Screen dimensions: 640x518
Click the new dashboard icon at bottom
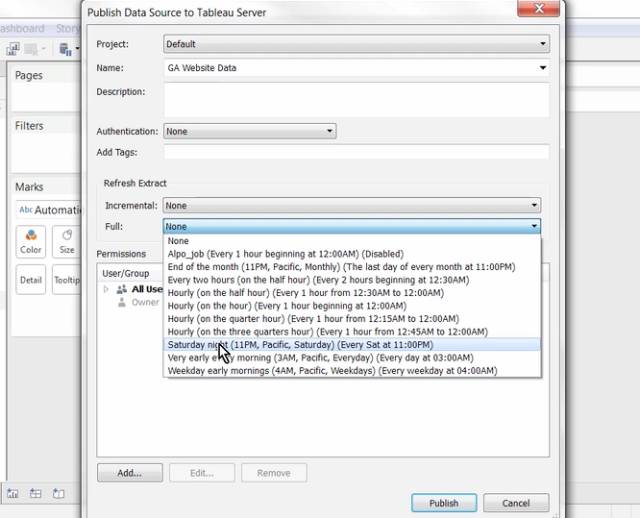pyautogui.click(x=35, y=493)
